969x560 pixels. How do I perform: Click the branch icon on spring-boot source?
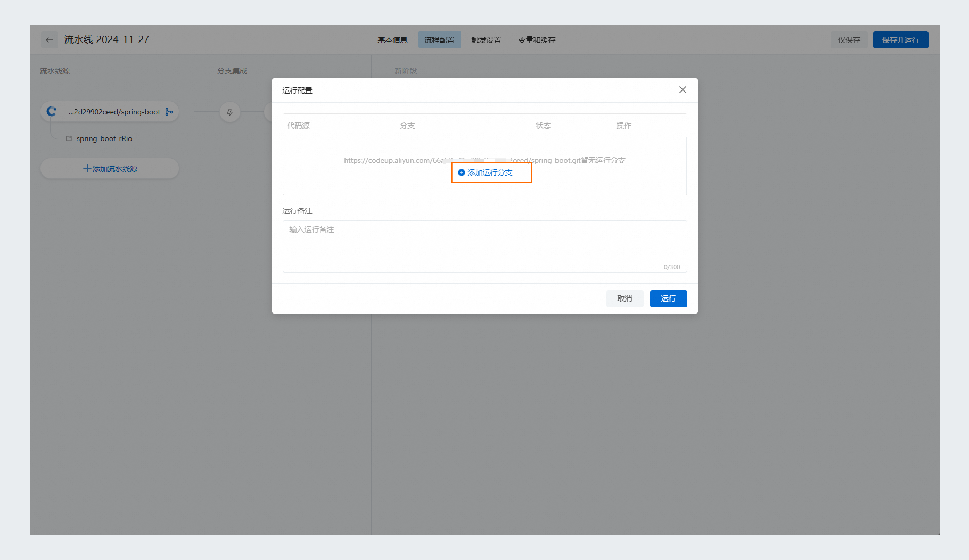(x=169, y=112)
